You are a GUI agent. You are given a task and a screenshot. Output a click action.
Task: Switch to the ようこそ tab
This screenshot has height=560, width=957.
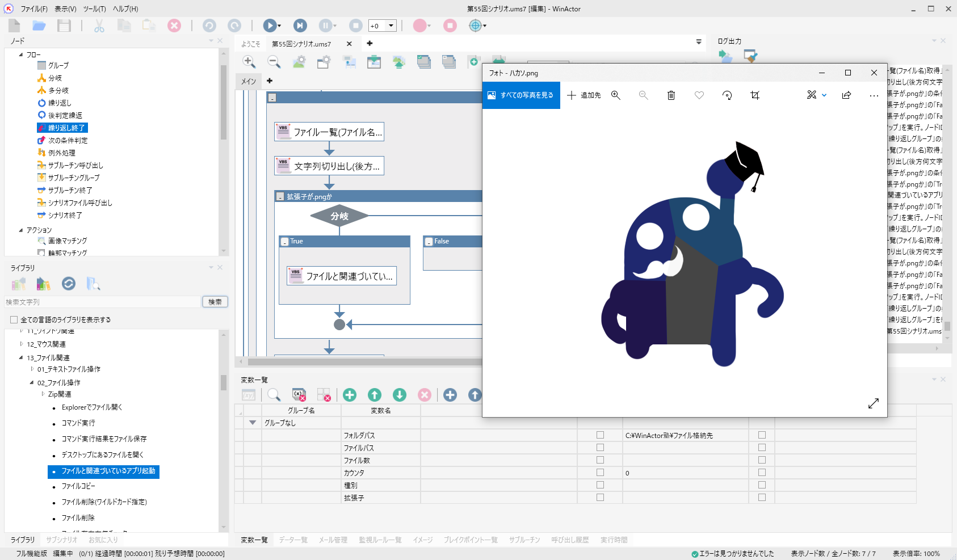click(x=250, y=44)
